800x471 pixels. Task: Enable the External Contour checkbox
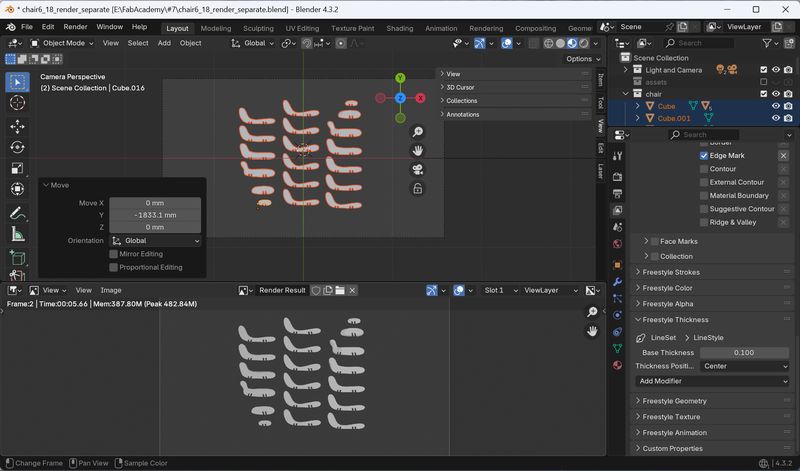[x=704, y=182]
